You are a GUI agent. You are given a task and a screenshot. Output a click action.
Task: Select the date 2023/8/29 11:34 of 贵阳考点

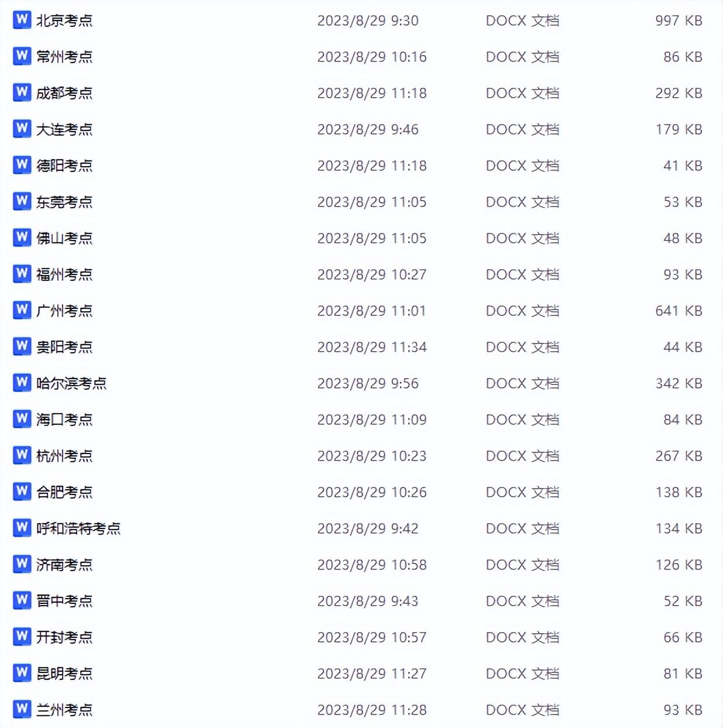pyautogui.click(x=372, y=347)
